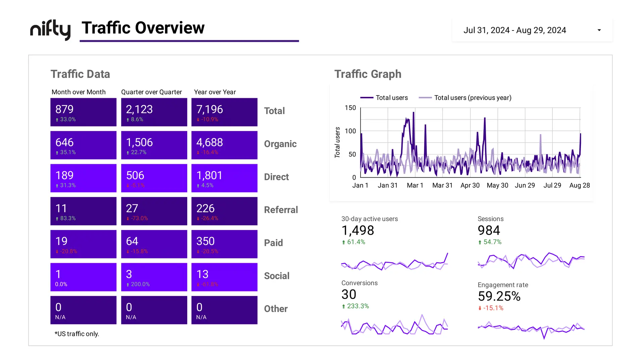Viewport: 644px width, 362px height.
Task: Click the nifty logo
Action: (x=50, y=29)
